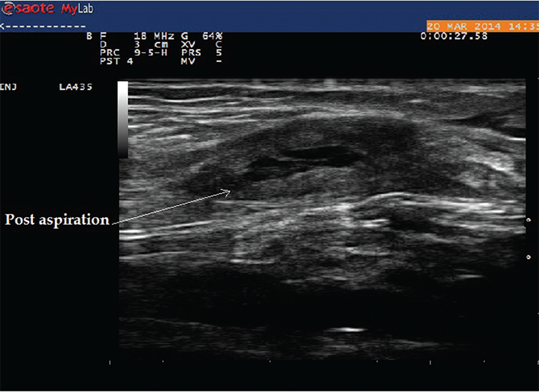Click the arrowhead tip of the annotation
539x392 pixels.
(x=231, y=192)
